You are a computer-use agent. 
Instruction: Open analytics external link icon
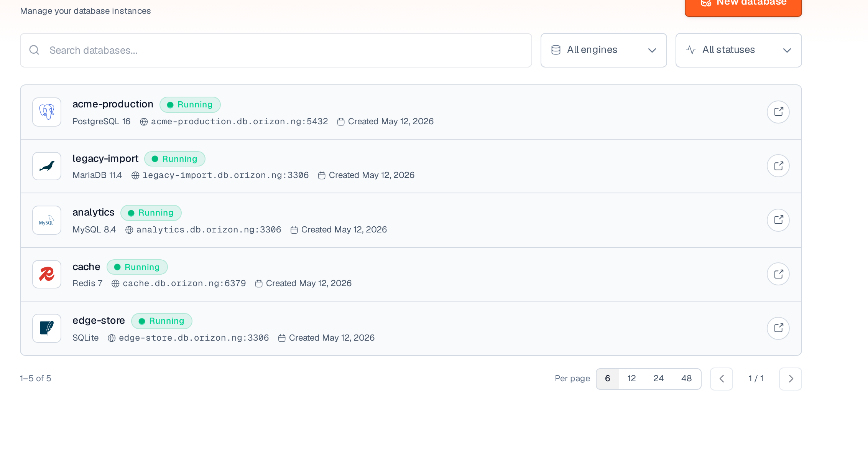[778, 220]
